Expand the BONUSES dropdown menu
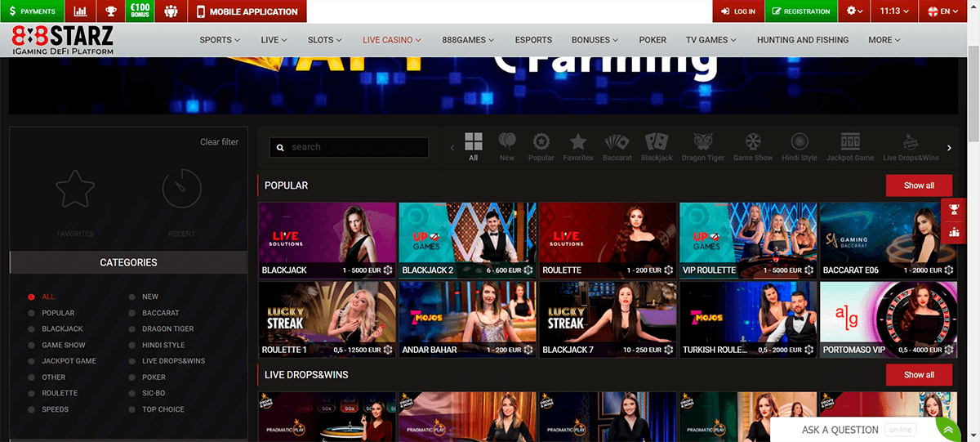This screenshot has height=442, width=980. click(596, 39)
